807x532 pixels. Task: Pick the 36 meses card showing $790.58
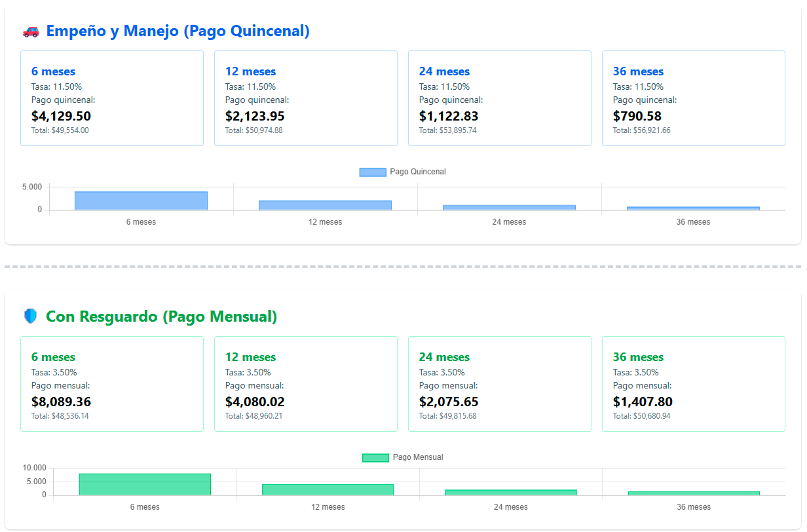pyautogui.click(x=694, y=98)
